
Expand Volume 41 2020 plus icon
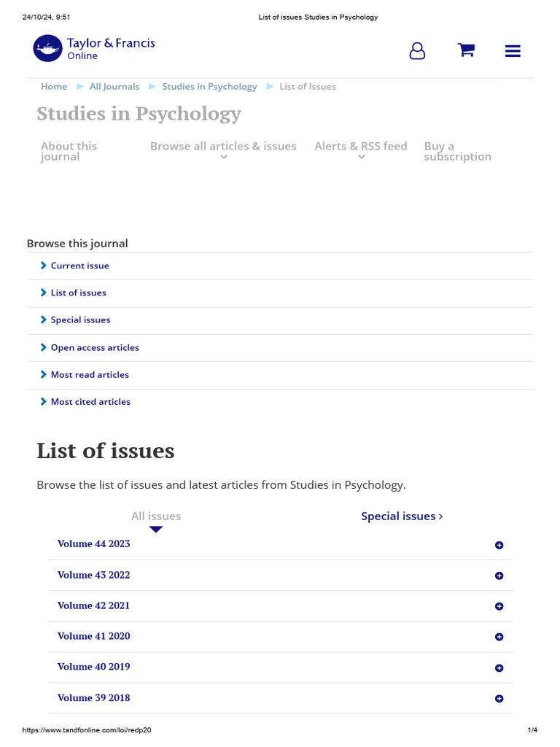(499, 636)
